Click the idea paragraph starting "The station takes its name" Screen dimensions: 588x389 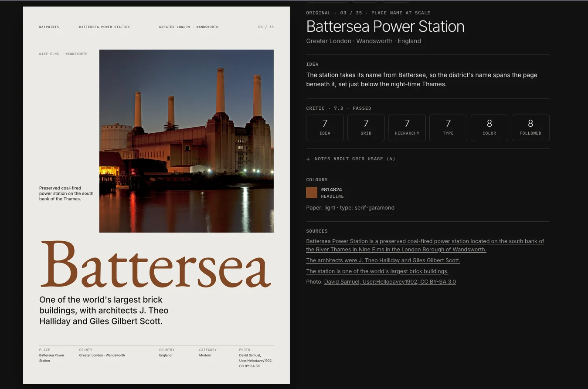pyautogui.click(x=421, y=79)
